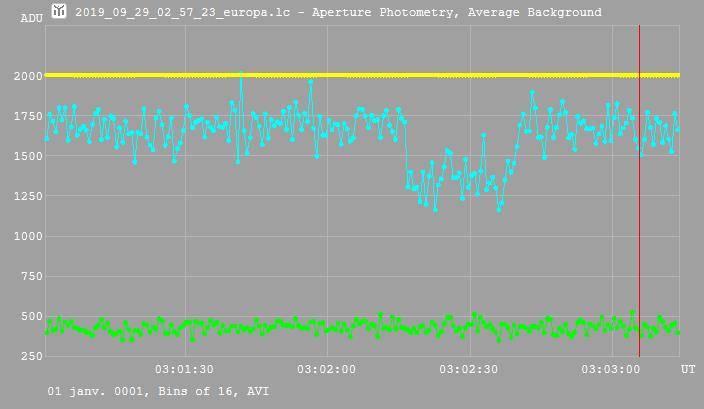Click the application icon beside the file title

click(59, 12)
